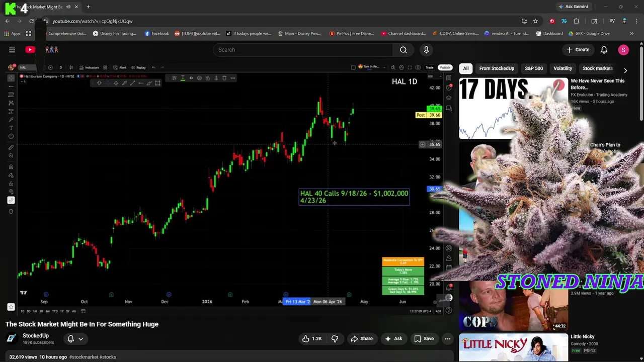Click the chart Publish button
The width and height of the screenshot is (644, 362).
pyautogui.click(x=445, y=67)
